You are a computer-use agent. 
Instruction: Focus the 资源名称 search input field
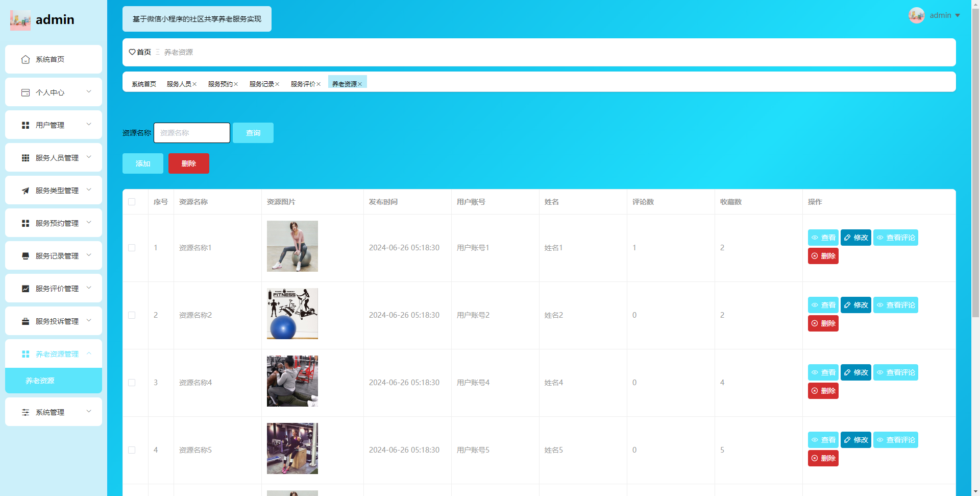pos(192,133)
